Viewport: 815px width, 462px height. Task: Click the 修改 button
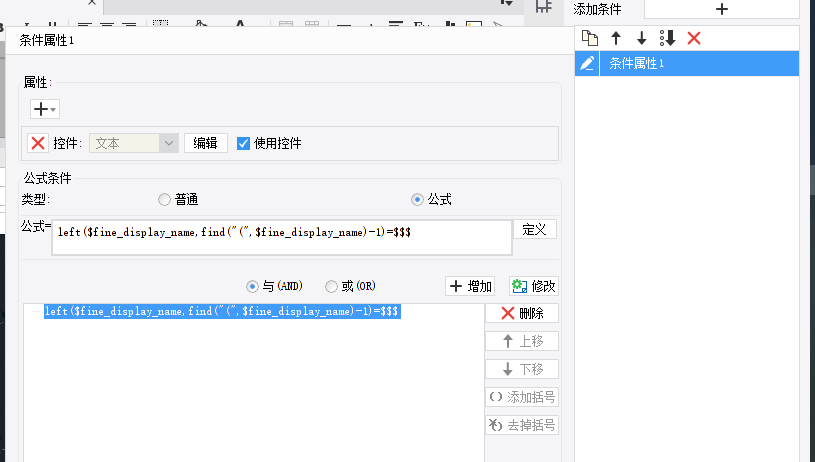[x=534, y=286]
